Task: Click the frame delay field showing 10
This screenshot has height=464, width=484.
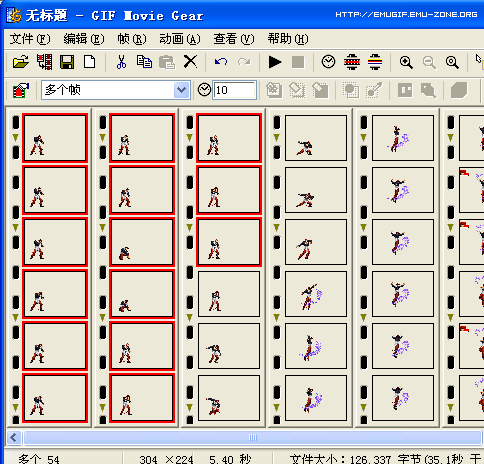Action: 235,90
